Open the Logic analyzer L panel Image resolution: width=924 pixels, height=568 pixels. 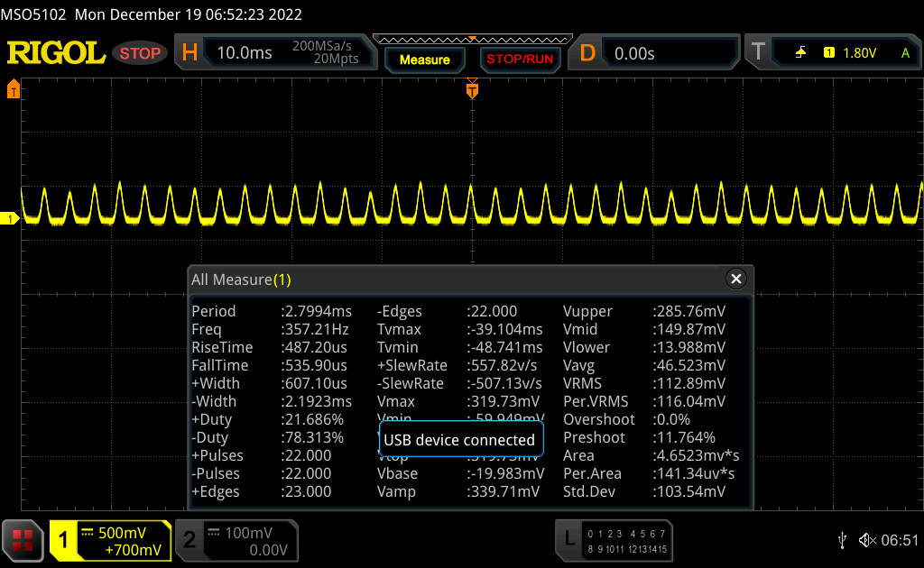click(x=568, y=540)
